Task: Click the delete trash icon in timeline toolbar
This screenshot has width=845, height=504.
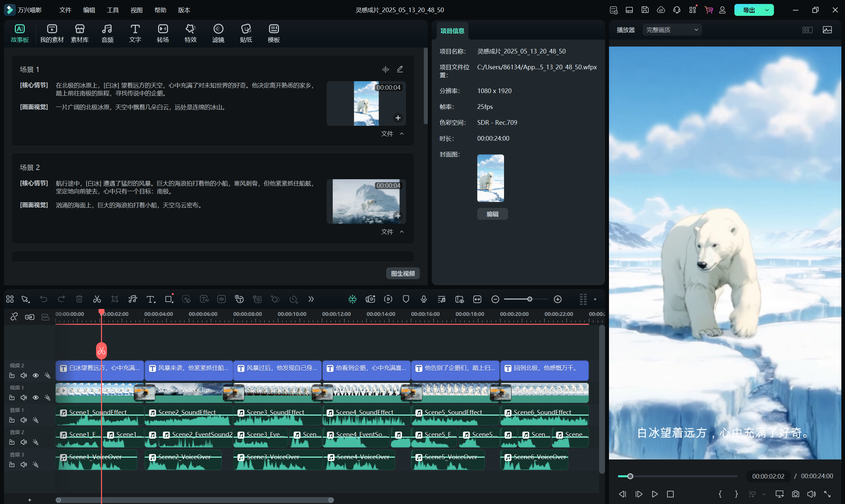Action: (79, 299)
